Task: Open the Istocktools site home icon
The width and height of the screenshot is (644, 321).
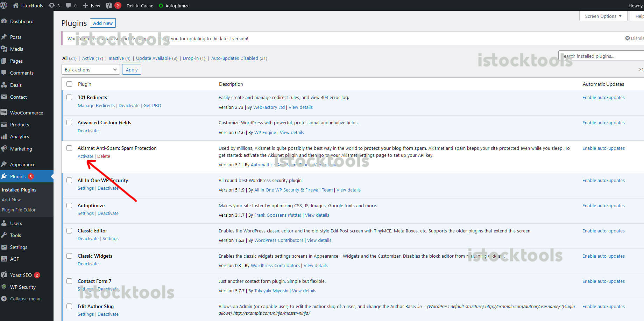Action: point(16,6)
